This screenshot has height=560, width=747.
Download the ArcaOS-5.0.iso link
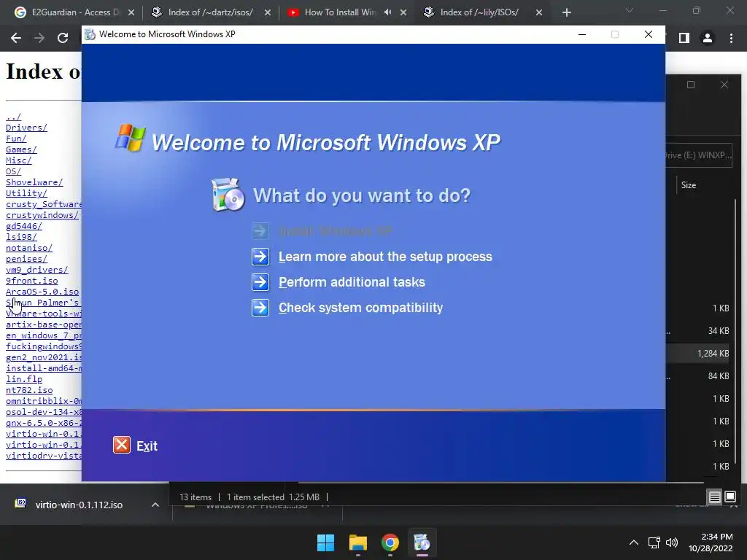pos(42,292)
